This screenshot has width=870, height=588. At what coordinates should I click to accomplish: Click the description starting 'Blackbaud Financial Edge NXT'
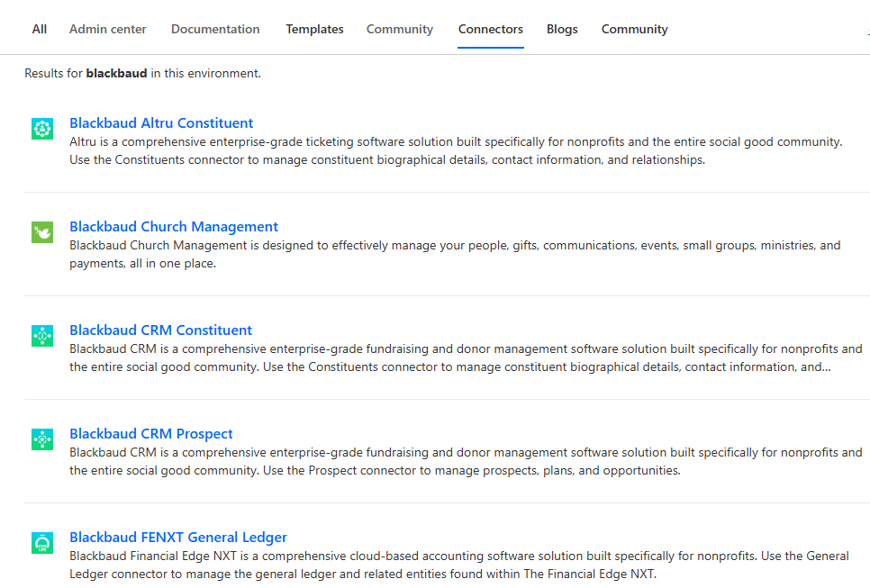point(458,565)
